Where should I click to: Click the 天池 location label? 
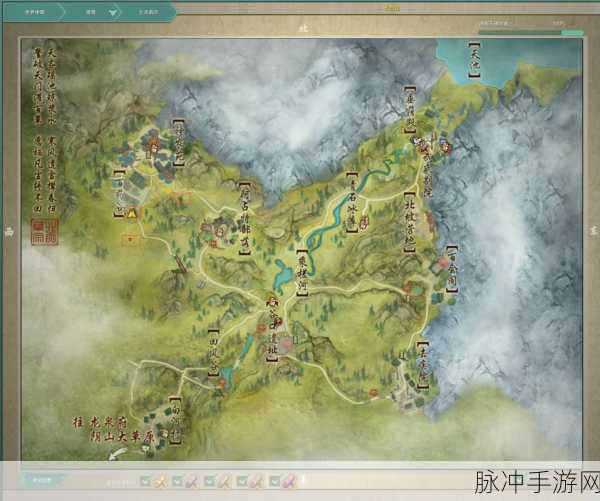(x=474, y=60)
